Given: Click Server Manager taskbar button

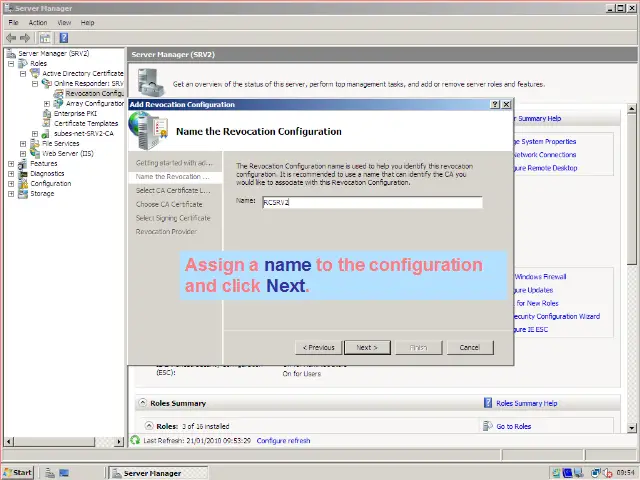Looking at the screenshot, I should click(x=158, y=473).
